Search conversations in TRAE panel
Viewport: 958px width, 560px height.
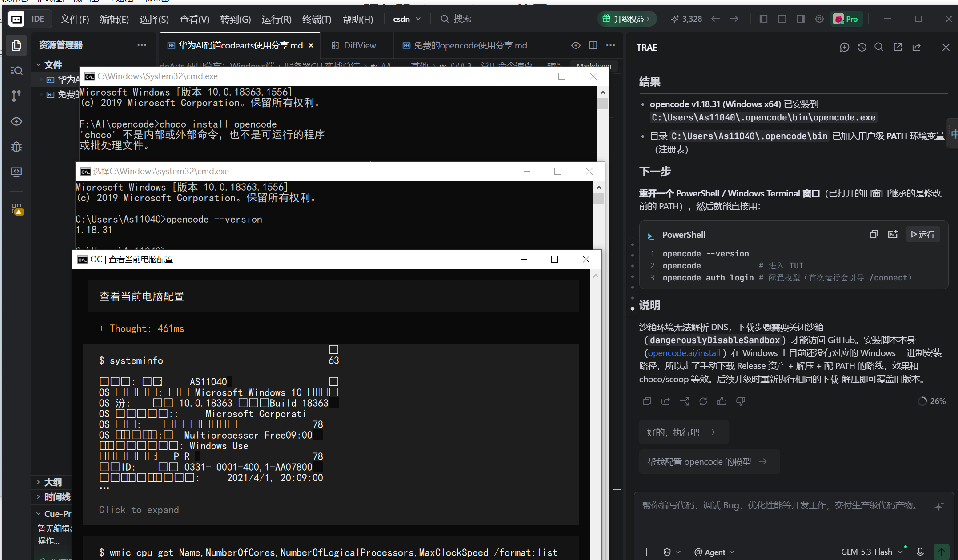click(879, 47)
